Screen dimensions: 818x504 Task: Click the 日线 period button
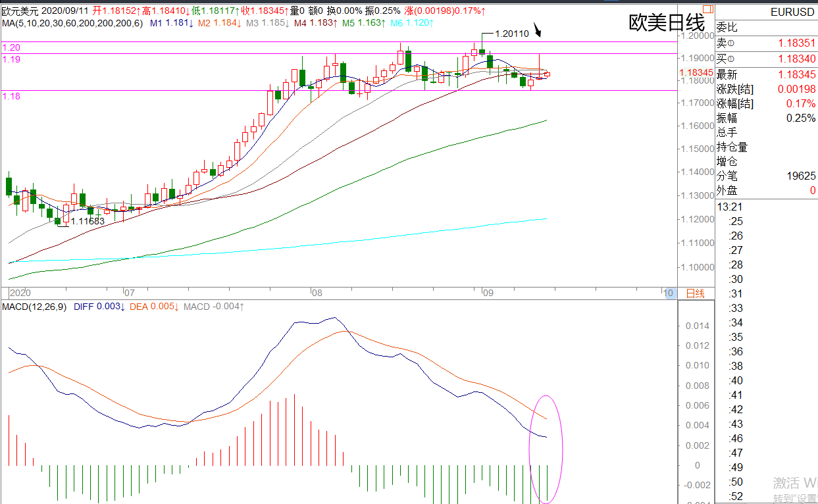pyautogui.click(x=696, y=293)
